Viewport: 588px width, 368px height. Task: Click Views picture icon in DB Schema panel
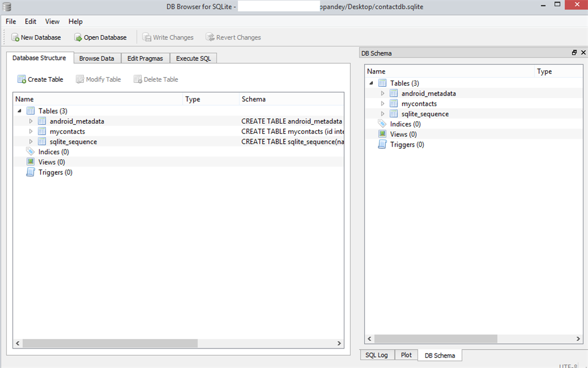[382, 133]
